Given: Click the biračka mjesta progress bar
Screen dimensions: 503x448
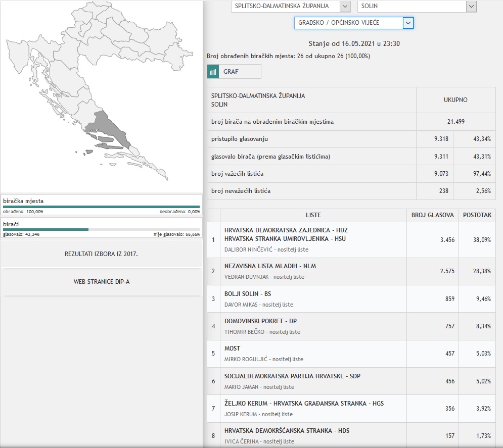Looking at the screenshot, I should (101, 207).
